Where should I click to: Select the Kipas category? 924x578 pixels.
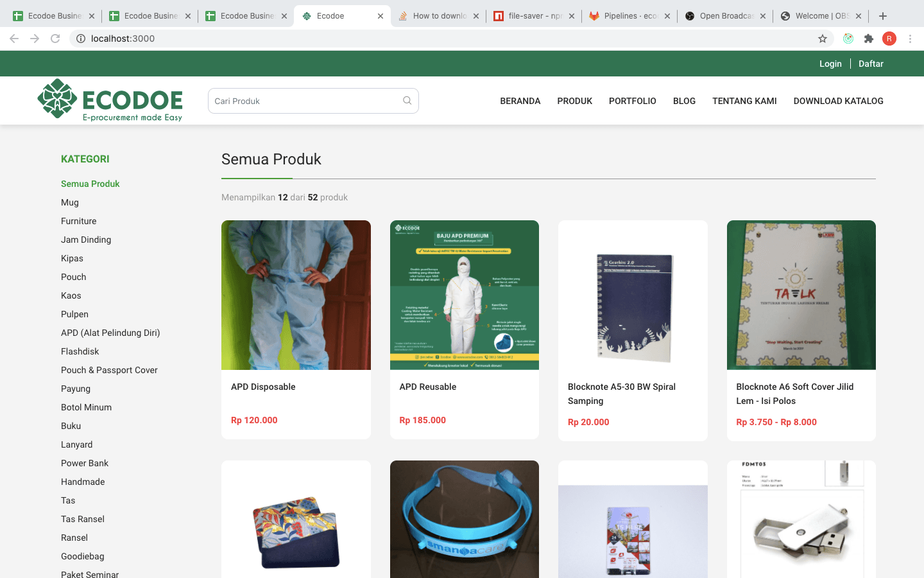(x=72, y=258)
